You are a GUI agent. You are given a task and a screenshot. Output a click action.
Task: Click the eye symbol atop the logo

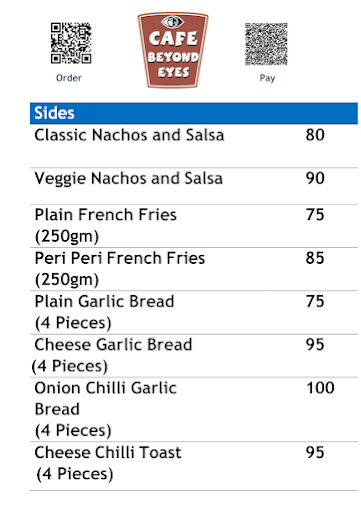(172, 22)
